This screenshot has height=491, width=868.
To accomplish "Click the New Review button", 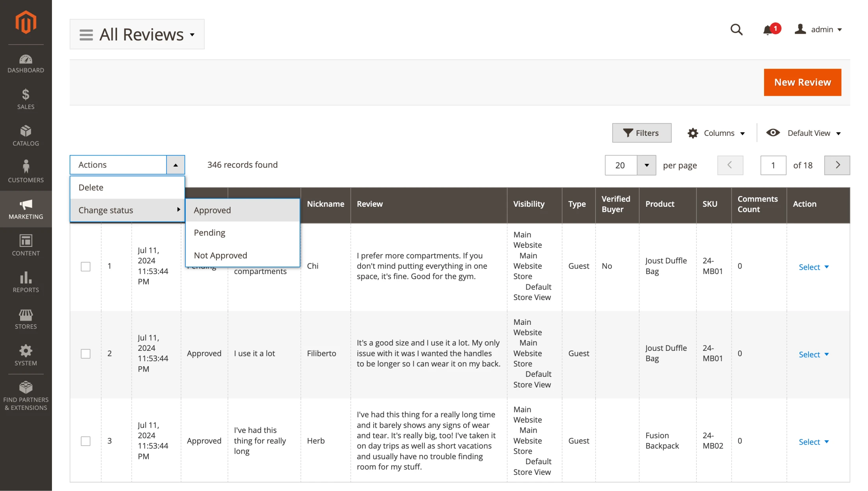I will point(802,82).
